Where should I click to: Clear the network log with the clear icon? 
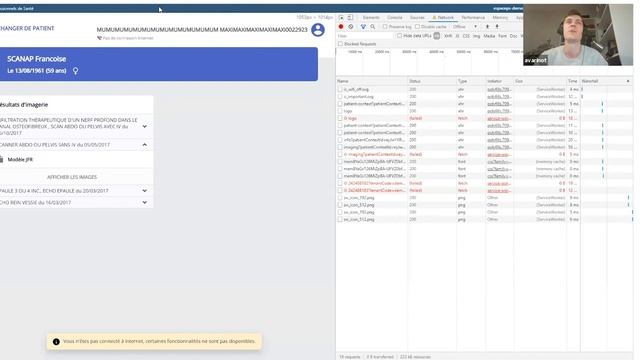pyautogui.click(x=351, y=27)
